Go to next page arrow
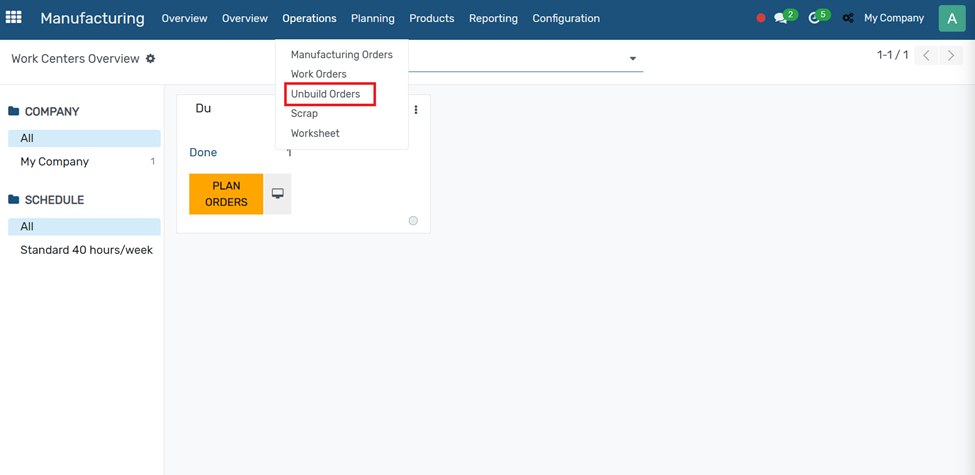 click(x=951, y=56)
